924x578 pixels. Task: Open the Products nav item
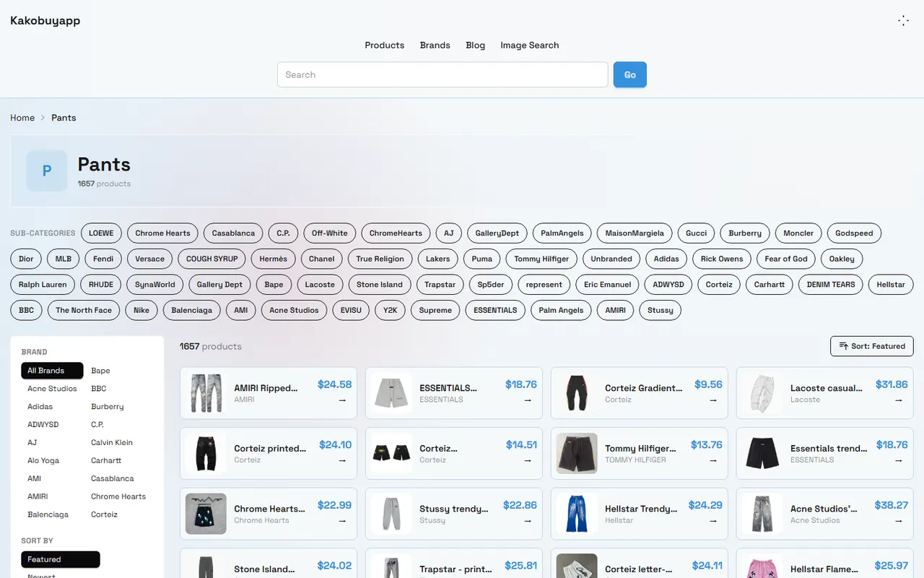[385, 45]
